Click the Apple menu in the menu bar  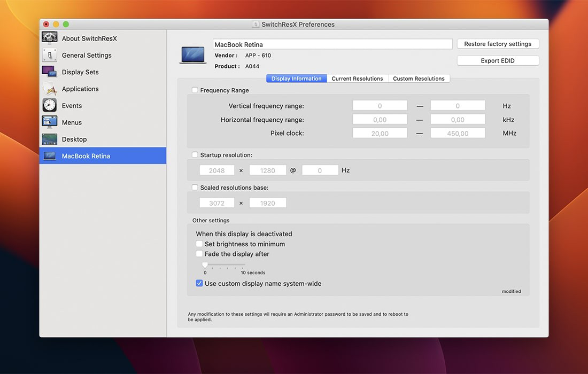pos(8,5)
